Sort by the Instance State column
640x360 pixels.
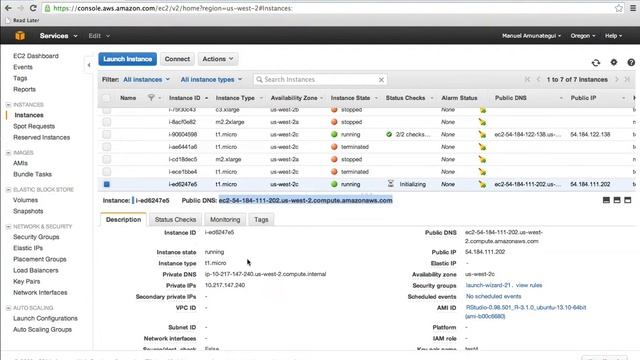click(x=350, y=98)
